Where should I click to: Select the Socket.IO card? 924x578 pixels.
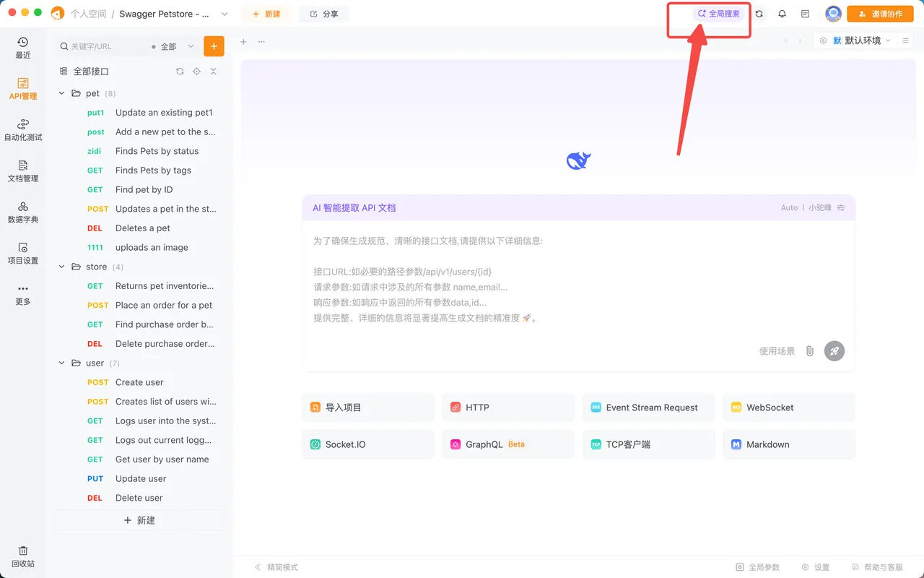(x=368, y=444)
